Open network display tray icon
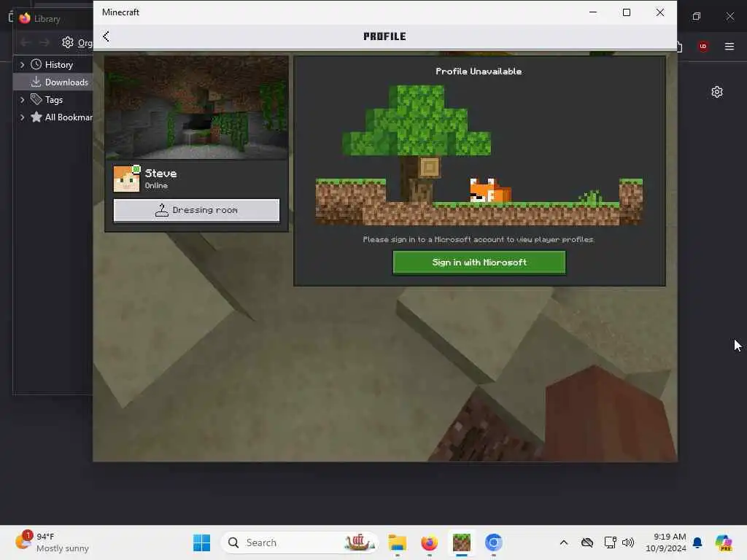This screenshot has width=747, height=560. point(610,542)
